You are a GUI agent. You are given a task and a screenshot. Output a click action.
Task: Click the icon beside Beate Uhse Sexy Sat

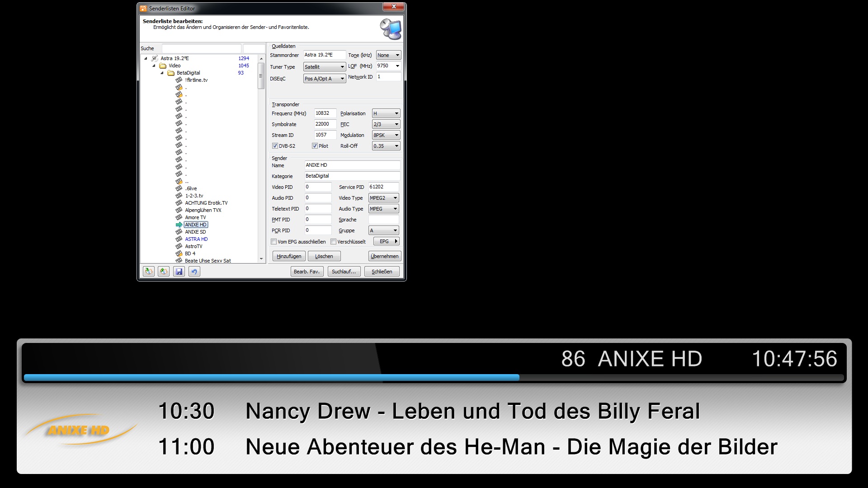click(x=179, y=260)
